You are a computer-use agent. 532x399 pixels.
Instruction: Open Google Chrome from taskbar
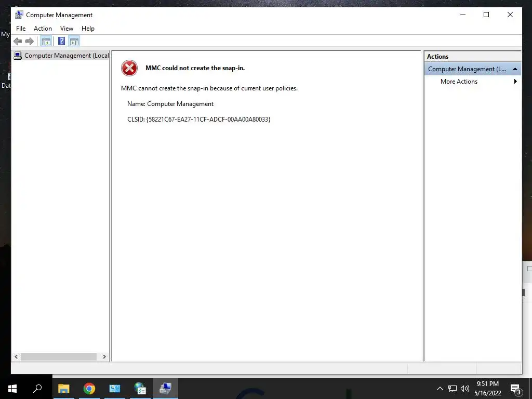click(x=89, y=389)
